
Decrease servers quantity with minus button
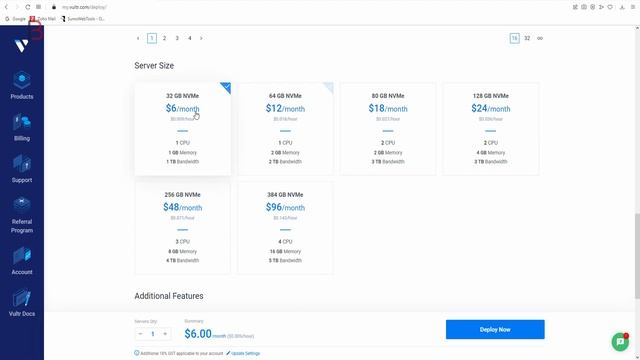coord(140,334)
